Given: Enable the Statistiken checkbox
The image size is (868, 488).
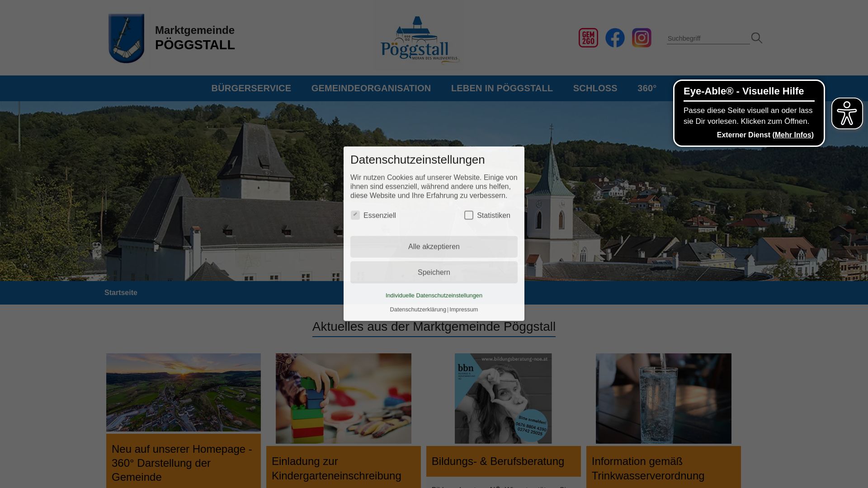Looking at the screenshot, I should point(469,215).
